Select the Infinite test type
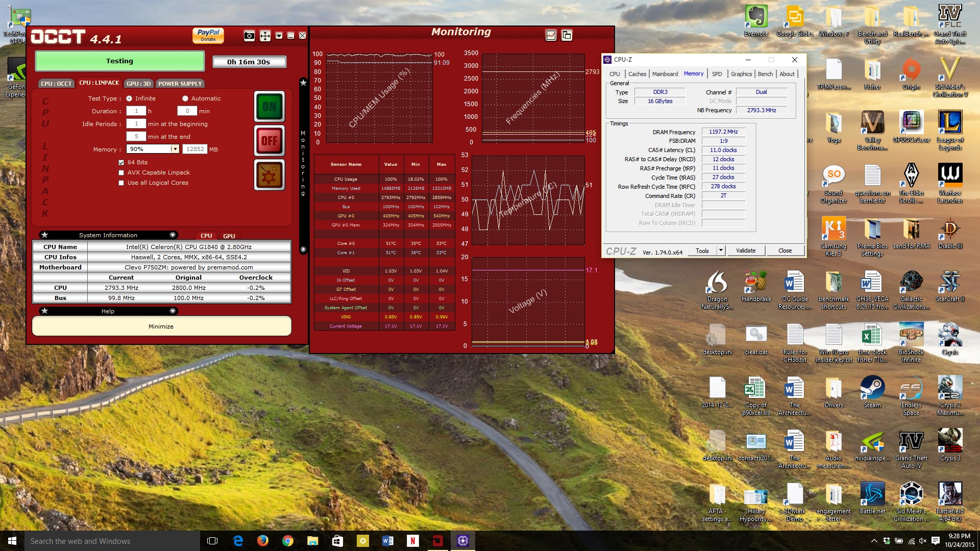Image resolution: width=980 pixels, height=551 pixels. click(129, 98)
